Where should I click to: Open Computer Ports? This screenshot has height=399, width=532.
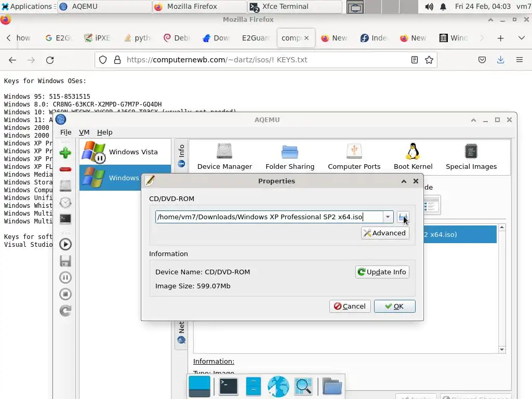(354, 156)
